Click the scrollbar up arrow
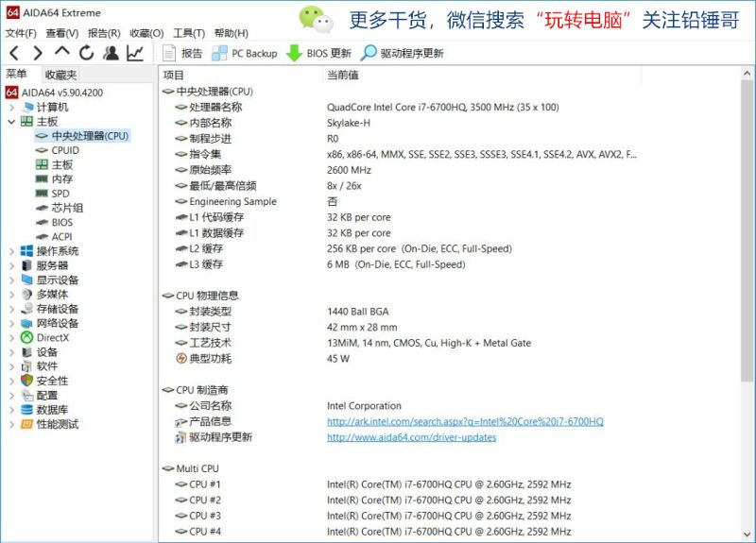Image resolution: width=756 pixels, height=543 pixels. (747, 74)
